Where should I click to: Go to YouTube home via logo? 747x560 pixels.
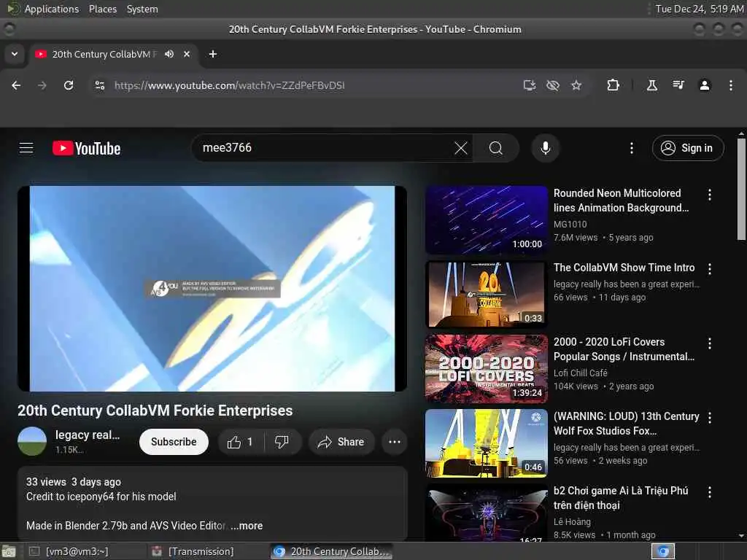coord(86,148)
